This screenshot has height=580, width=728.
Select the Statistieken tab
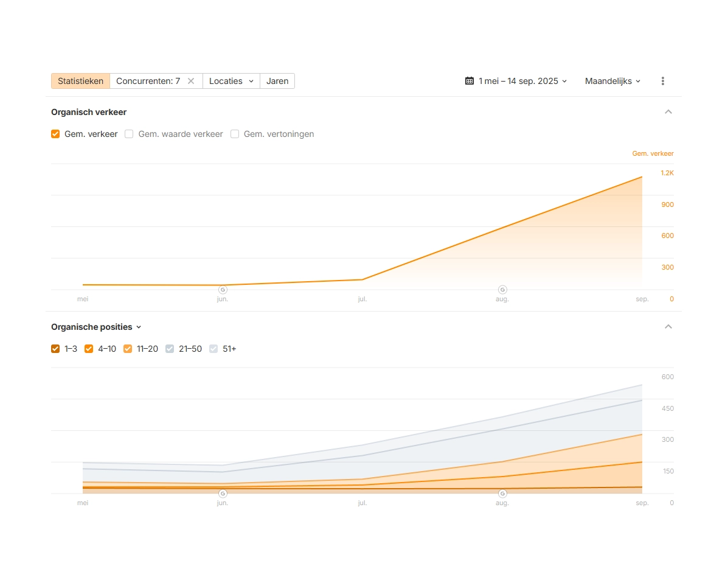(x=80, y=81)
